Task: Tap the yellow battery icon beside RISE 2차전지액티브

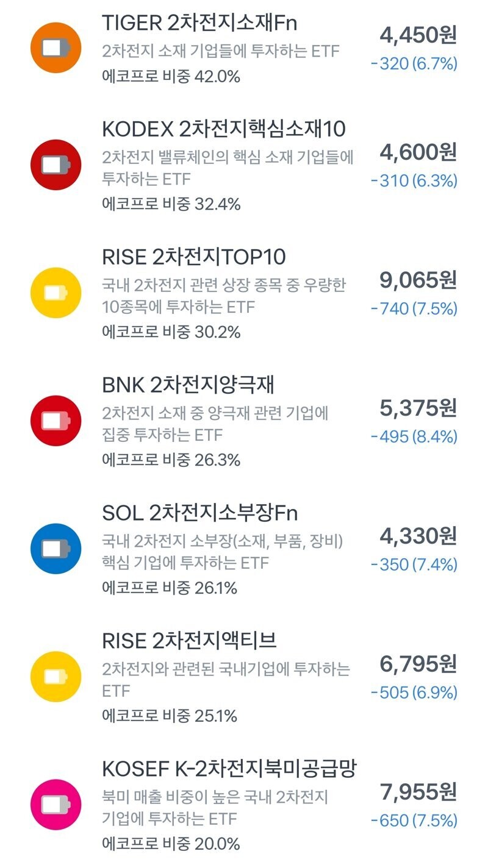Action: click(x=56, y=677)
